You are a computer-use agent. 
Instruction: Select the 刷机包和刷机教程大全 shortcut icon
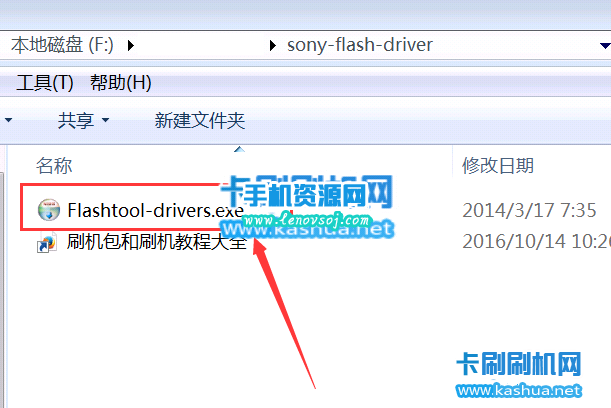click(47, 242)
